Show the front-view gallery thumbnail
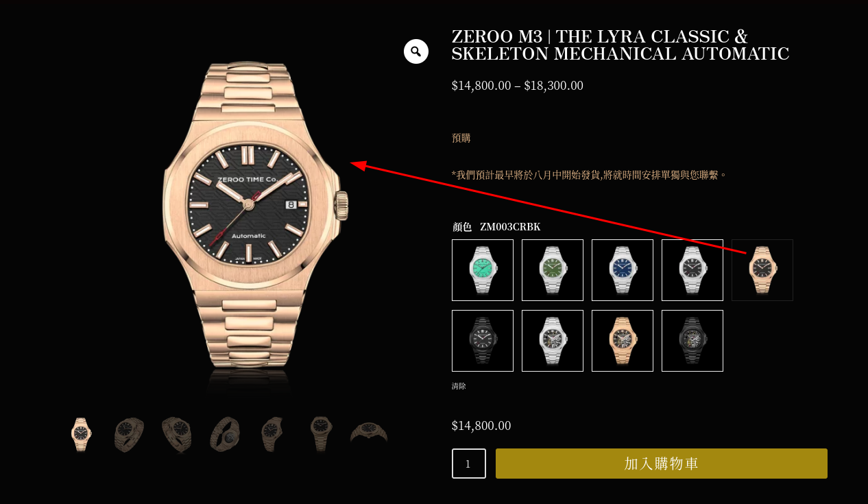Screen dimensions: 868x504 tap(81, 435)
